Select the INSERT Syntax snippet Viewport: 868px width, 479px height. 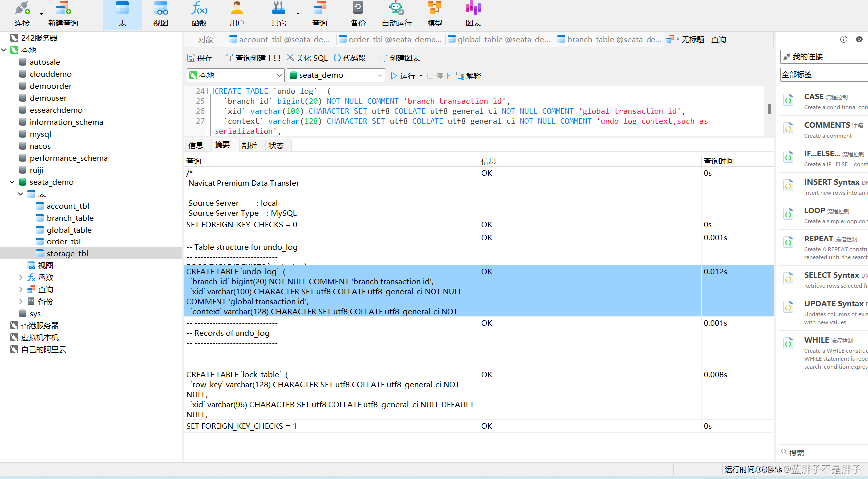pyautogui.click(x=823, y=187)
